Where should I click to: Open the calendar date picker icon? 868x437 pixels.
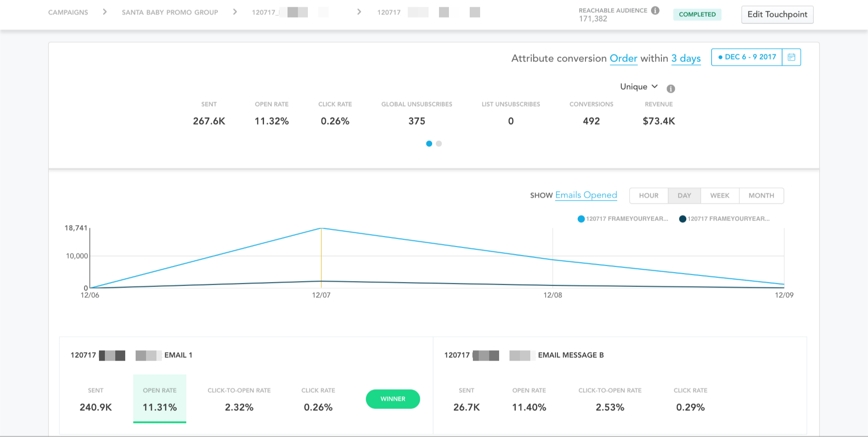pyautogui.click(x=791, y=57)
